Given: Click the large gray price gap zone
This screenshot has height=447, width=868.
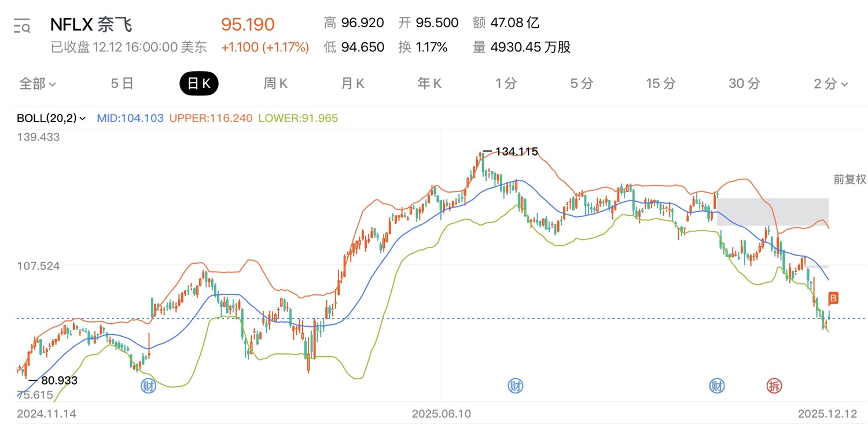Looking at the screenshot, I should tap(773, 212).
